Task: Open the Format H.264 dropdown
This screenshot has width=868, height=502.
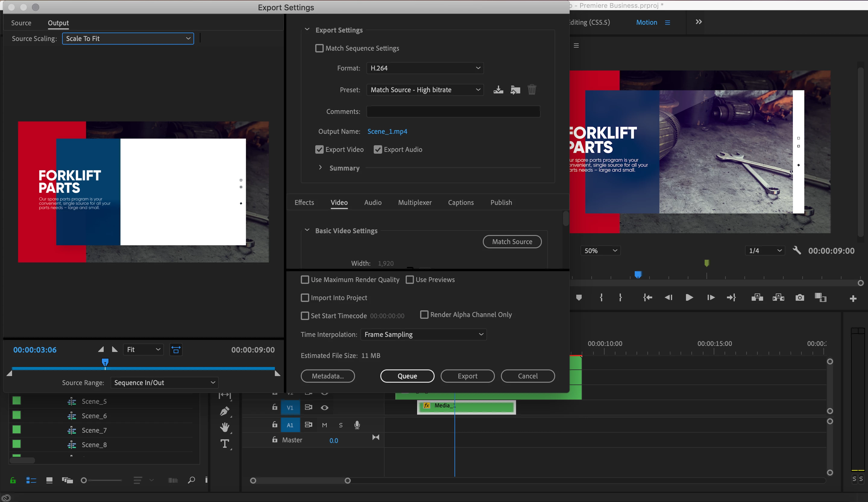Action: [x=425, y=68]
